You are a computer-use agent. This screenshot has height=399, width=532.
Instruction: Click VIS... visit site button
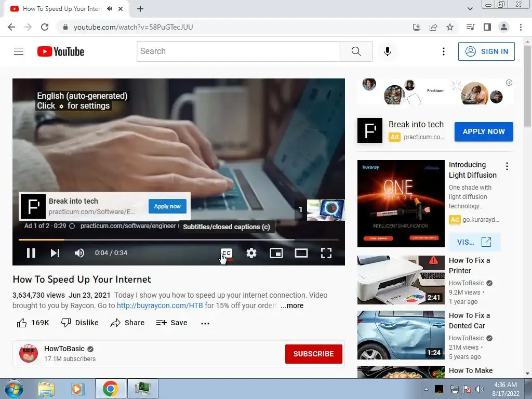pyautogui.click(x=474, y=242)
